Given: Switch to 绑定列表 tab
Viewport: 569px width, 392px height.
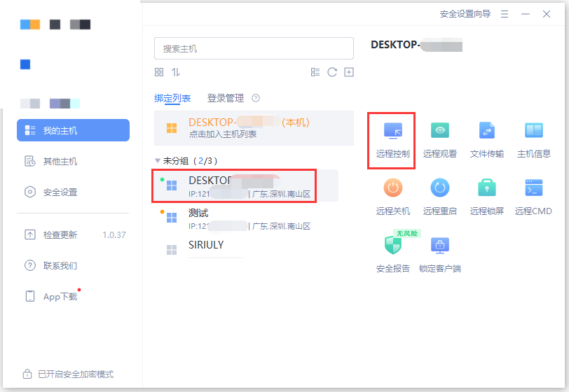Looking at the screenshot, I should point(172,98).
